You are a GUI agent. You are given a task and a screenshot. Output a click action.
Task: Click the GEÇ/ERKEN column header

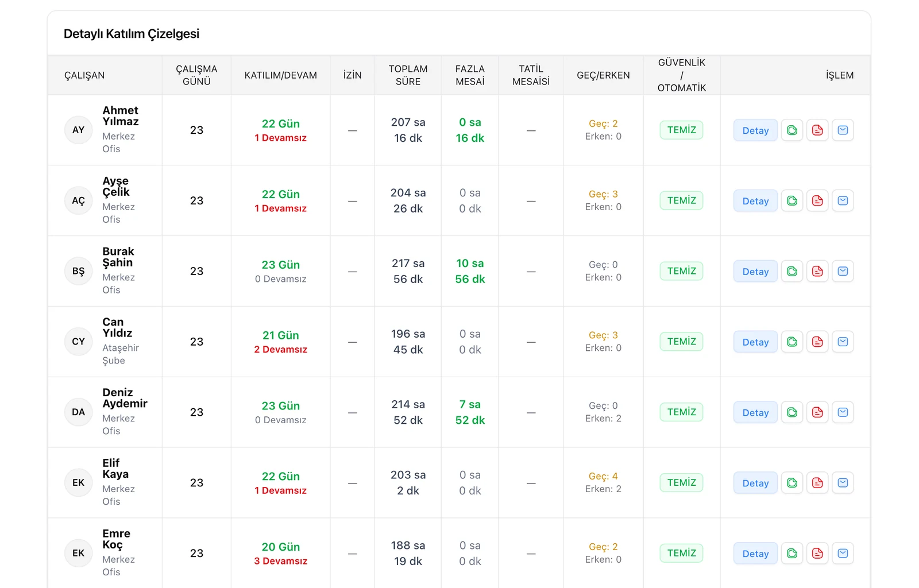click(x=603, y=75)
